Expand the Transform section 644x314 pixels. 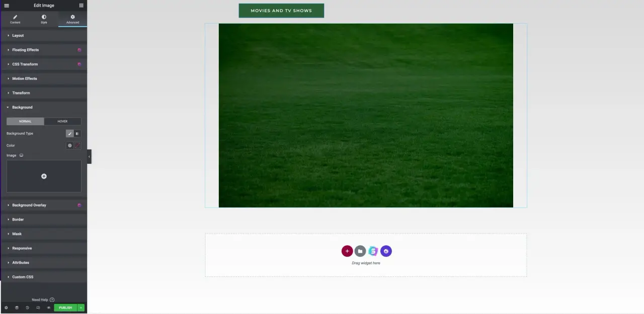pos(44,93)
